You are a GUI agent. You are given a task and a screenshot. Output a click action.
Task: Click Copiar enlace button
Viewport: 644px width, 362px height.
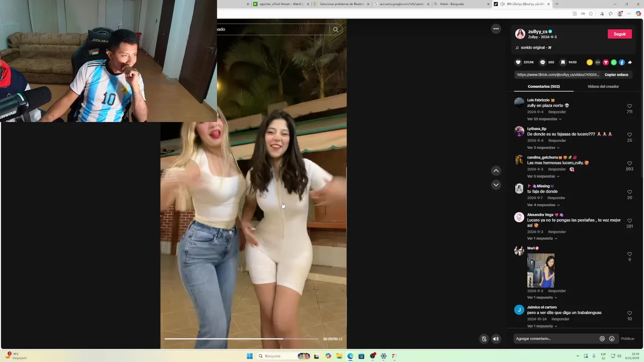616,75
